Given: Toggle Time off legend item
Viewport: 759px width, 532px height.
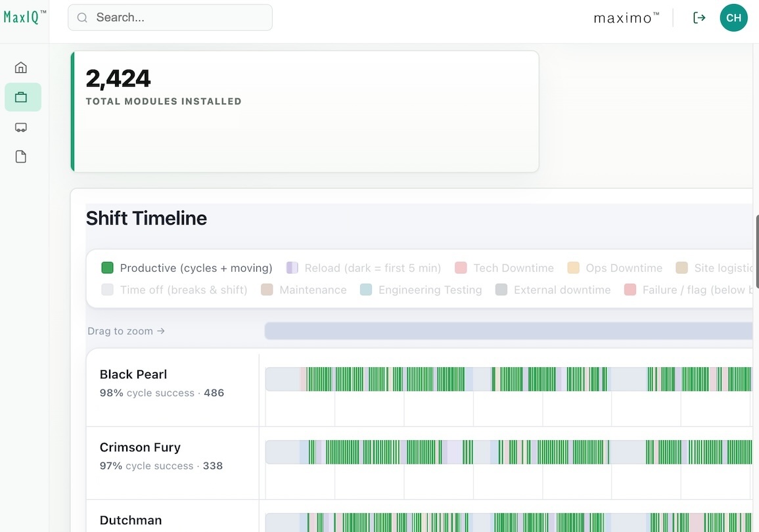Looking at the screenshot, I should 174,290.
